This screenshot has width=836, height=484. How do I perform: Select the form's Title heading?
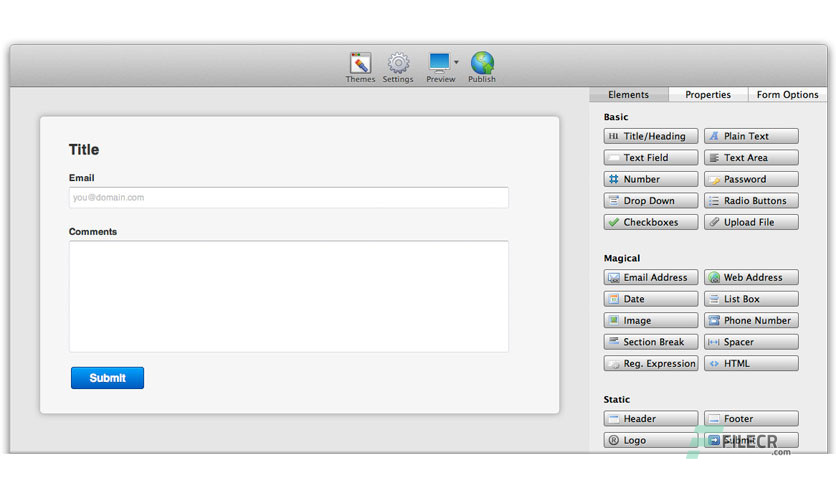(x=84, y=150)
